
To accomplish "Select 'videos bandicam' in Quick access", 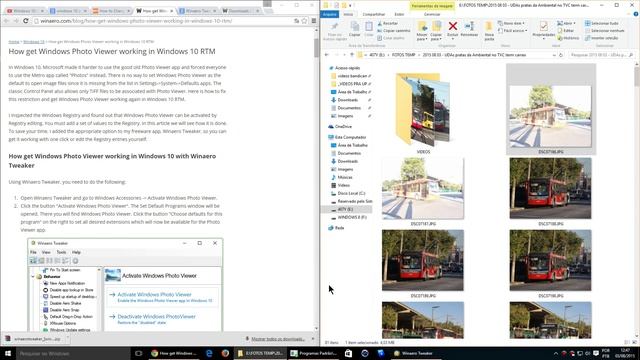I will (352, 76).
